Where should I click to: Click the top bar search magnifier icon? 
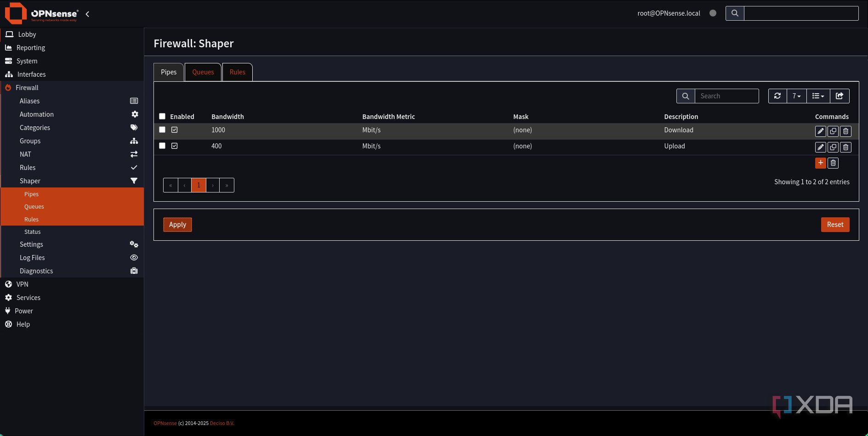(735, 13)
